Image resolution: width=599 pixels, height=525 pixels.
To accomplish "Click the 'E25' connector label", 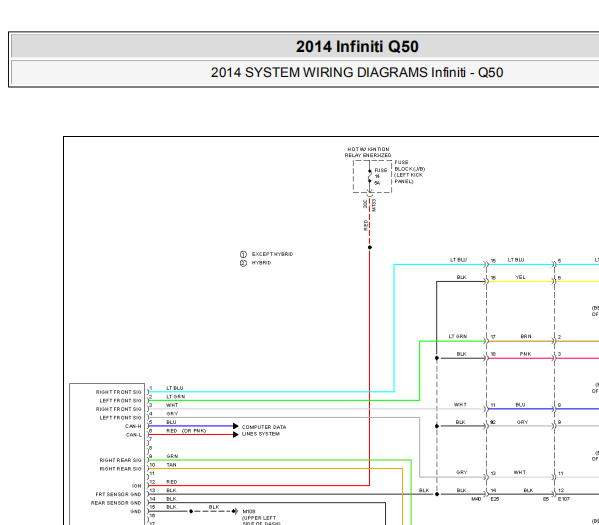I will pyautogui.click(x=495, y=499).
